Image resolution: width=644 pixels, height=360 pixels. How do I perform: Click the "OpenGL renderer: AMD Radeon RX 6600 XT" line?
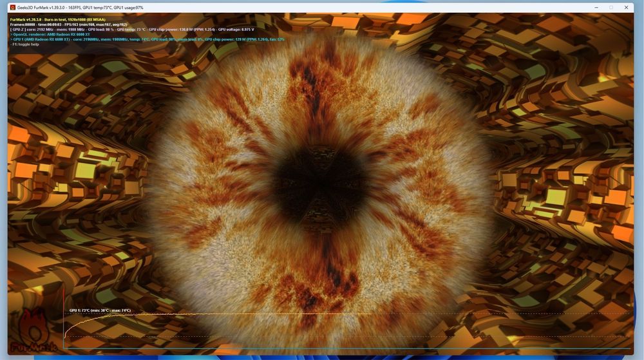[x=50, y=35]
